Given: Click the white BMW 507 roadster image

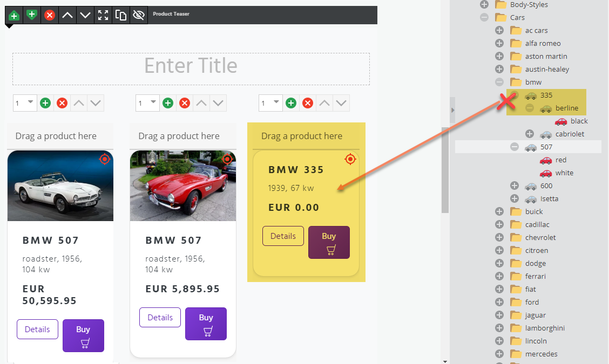Looking at the screenshot, I should (x=60, y=186).
